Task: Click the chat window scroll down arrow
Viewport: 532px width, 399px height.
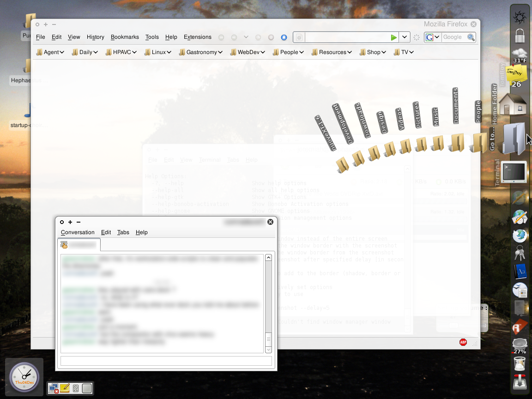Action: (269, 350)
